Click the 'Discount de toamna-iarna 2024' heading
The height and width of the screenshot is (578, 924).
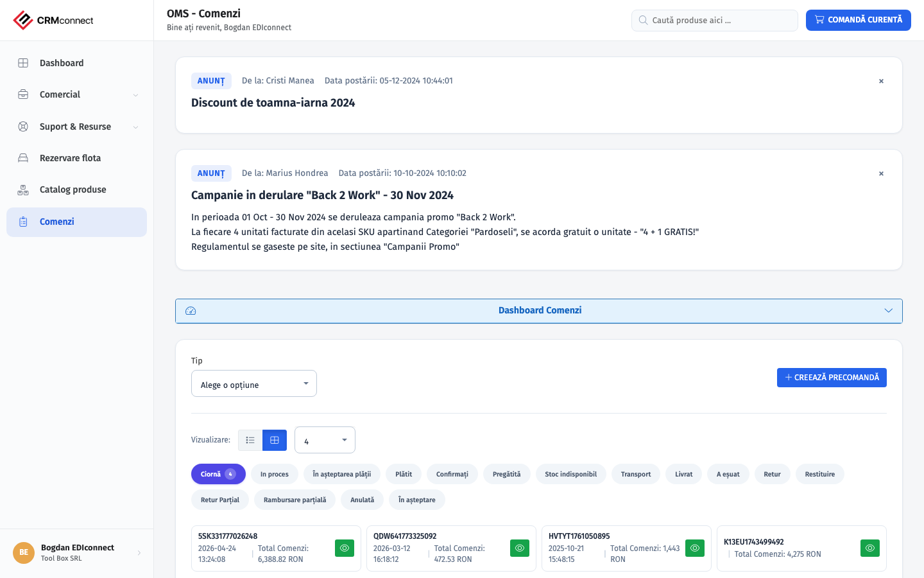pos(273,103)
